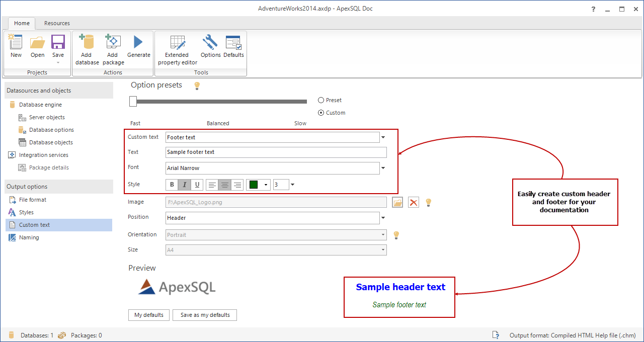This screenshot has width=644, height=342.
Task: Open the Position dropdown
Action: (383, 218)
